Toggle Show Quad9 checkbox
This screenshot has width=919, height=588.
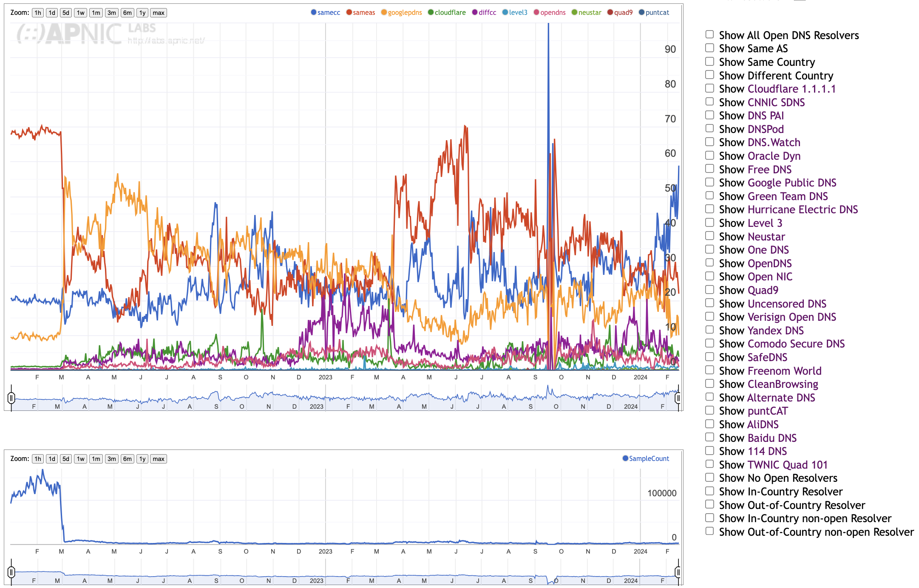tap(709, 289)
